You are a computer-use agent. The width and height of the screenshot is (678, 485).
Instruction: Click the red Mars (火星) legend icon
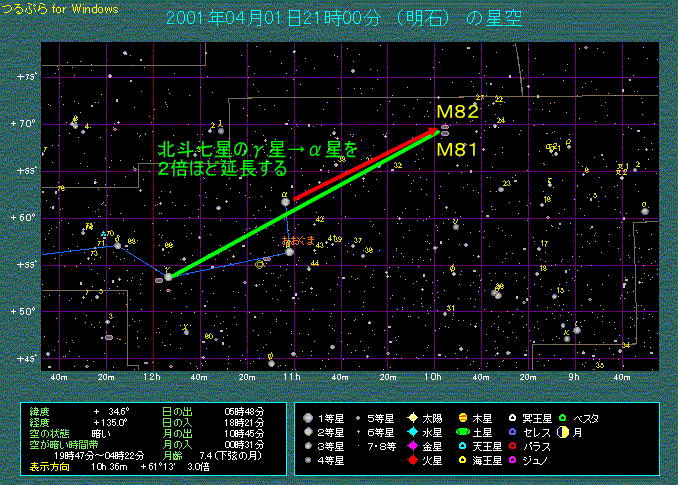tap(412, 460)
